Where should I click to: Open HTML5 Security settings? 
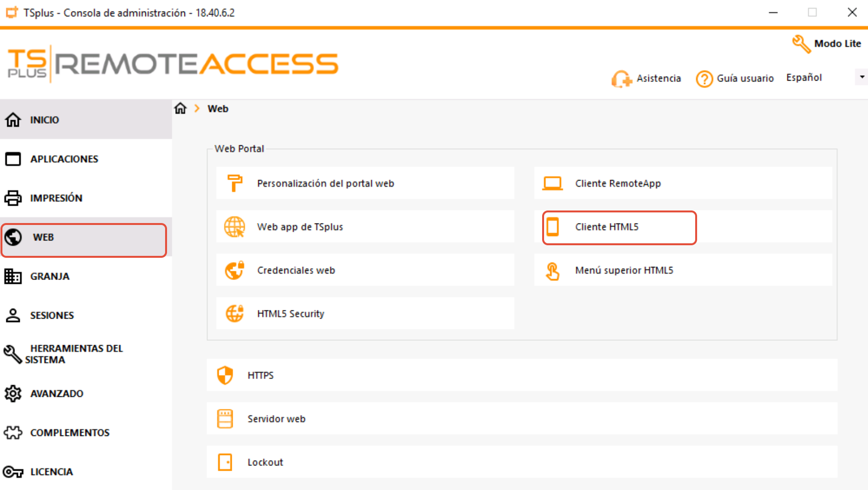[x=365, y=313]
